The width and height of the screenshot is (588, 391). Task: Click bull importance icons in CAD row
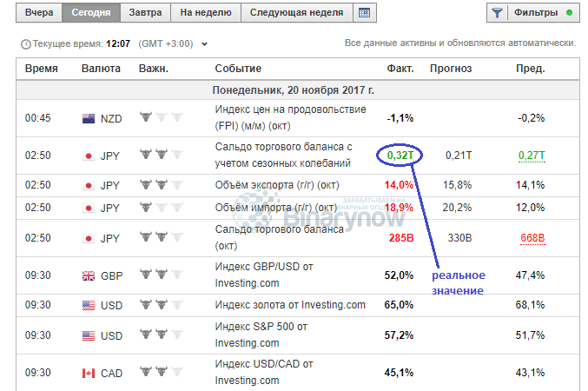(x=162, y=372)
